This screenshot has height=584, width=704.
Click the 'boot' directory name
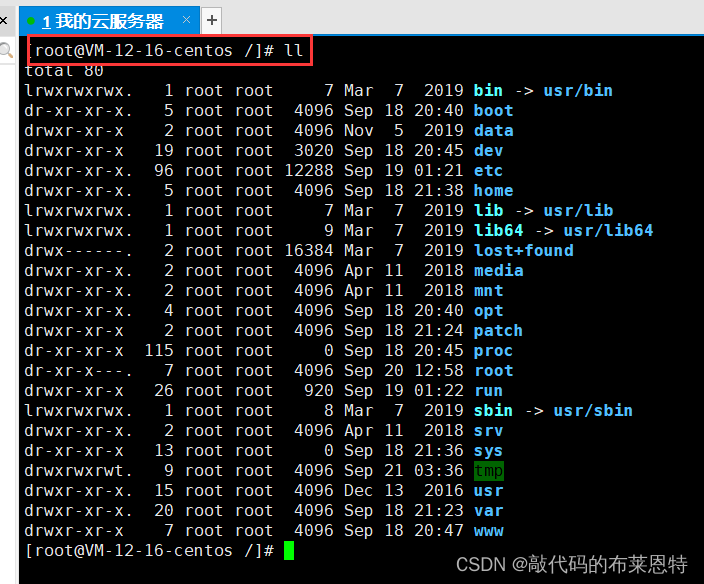click(493, 110)
